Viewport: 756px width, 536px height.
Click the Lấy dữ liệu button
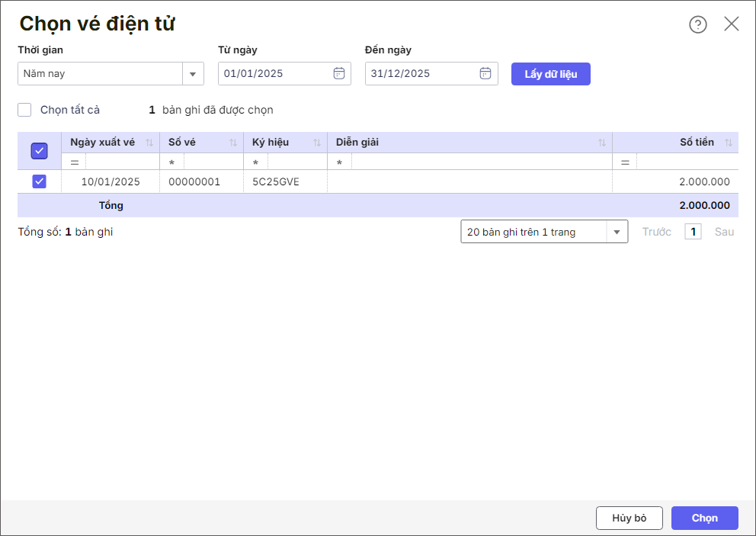(550, 74)
